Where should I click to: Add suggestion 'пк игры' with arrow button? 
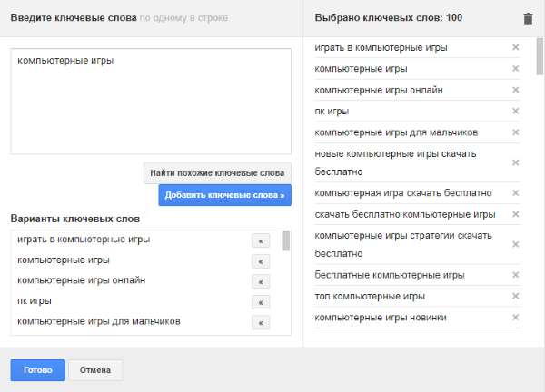tap(261, 302)
